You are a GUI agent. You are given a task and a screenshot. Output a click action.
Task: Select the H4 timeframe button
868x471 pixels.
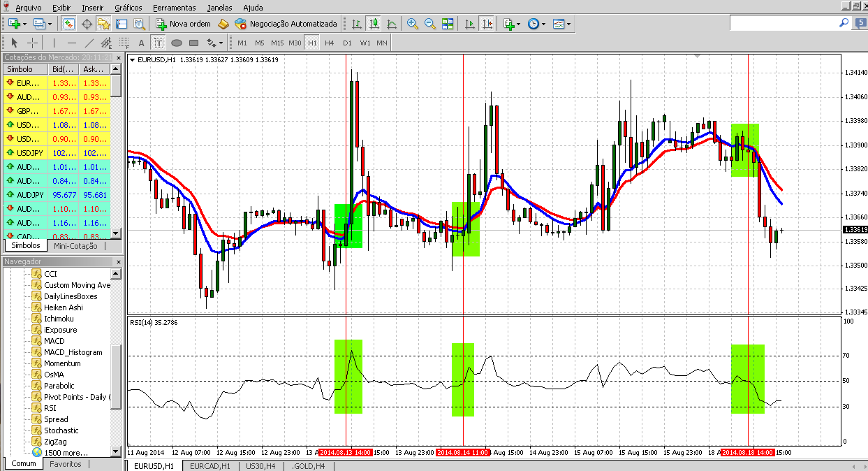[329, 43]
